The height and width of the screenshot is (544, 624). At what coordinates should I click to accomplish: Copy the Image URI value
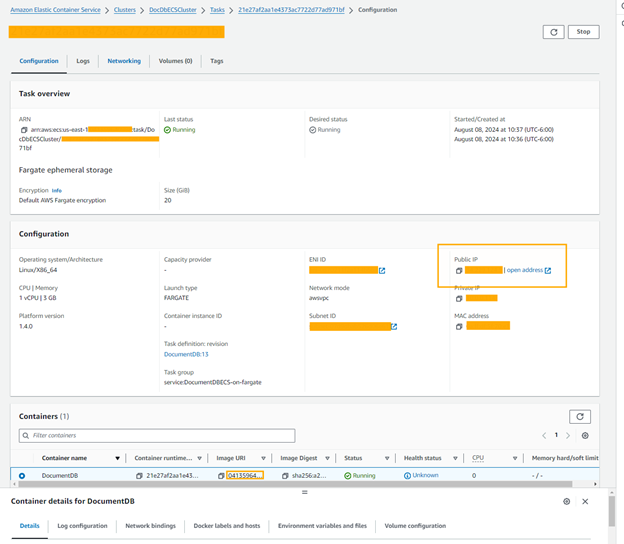221,476
